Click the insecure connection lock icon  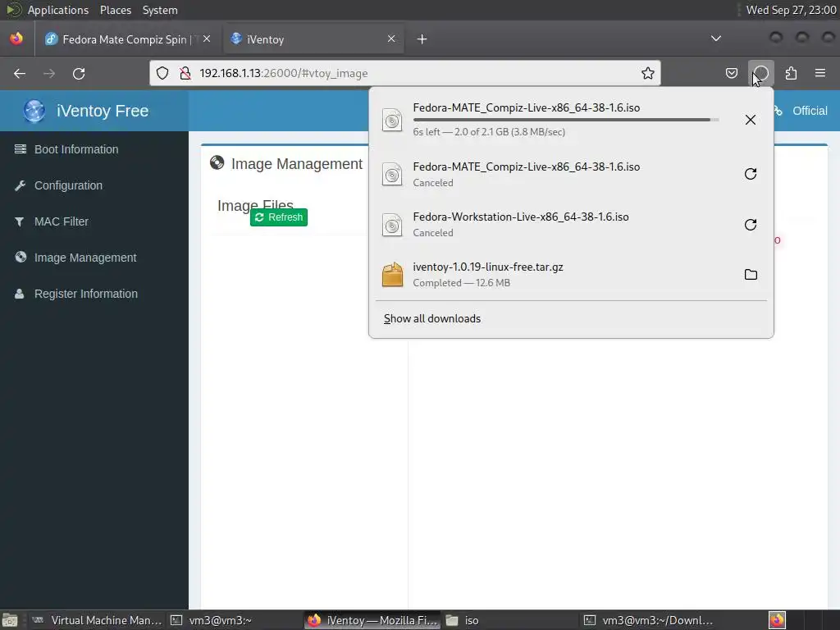click(x=185, y=73)
